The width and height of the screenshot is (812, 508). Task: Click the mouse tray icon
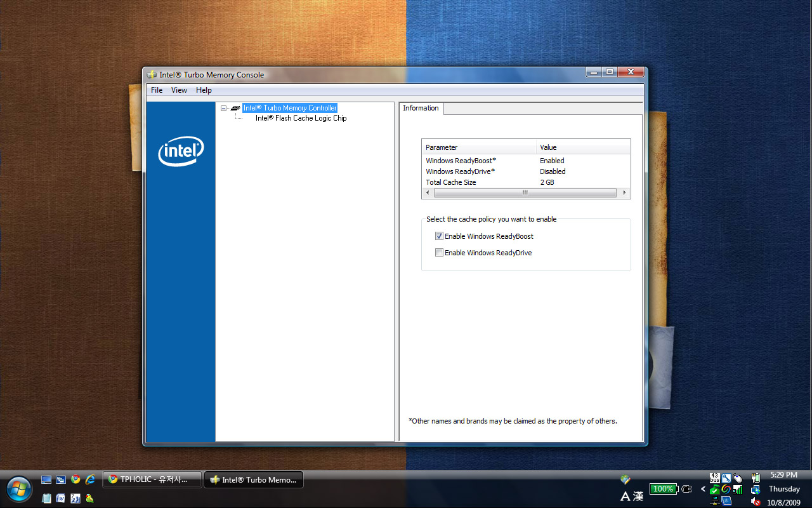[x=738, y=478]
